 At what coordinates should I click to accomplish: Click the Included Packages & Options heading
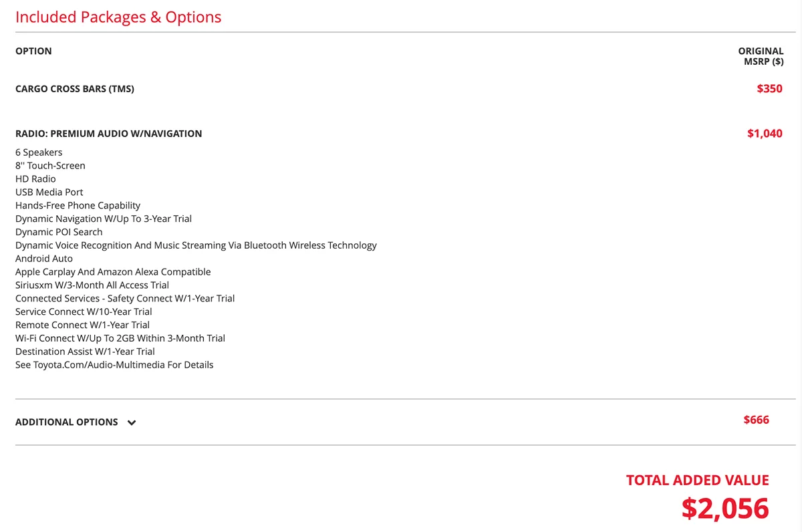pos(118,17)
